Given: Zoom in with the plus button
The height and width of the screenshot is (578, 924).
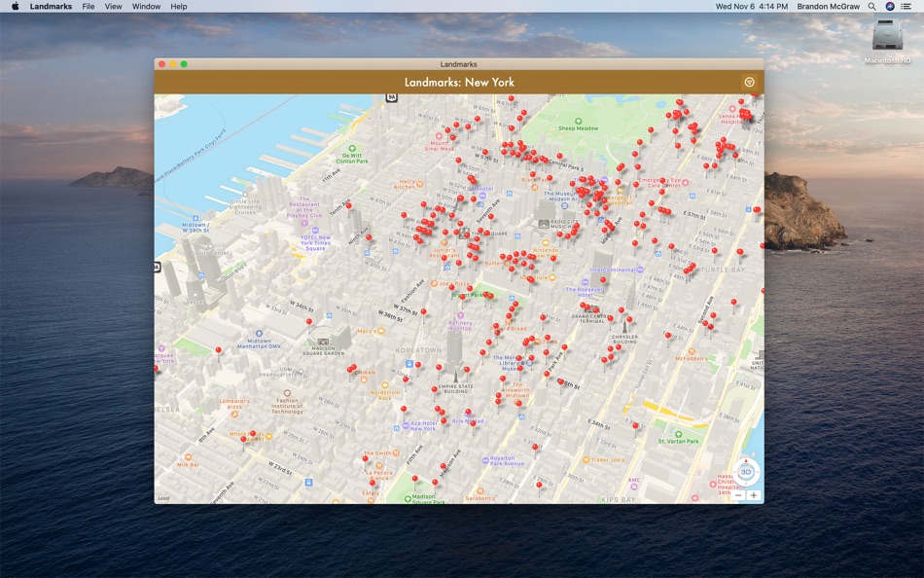Looking at the screenshot, I should coord(754,495).
